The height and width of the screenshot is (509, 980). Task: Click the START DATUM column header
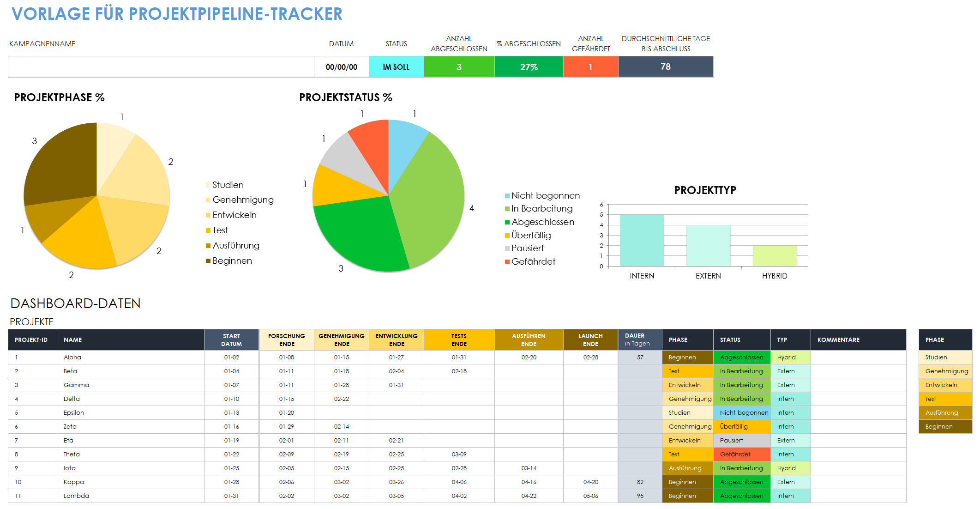click(x=232, y=340)
